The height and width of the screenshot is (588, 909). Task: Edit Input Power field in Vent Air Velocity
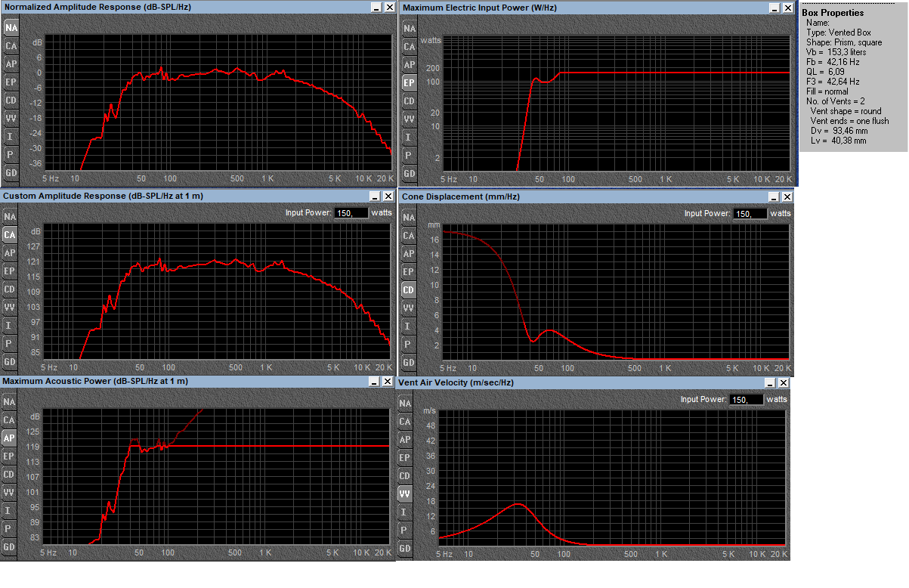[746, 400]
